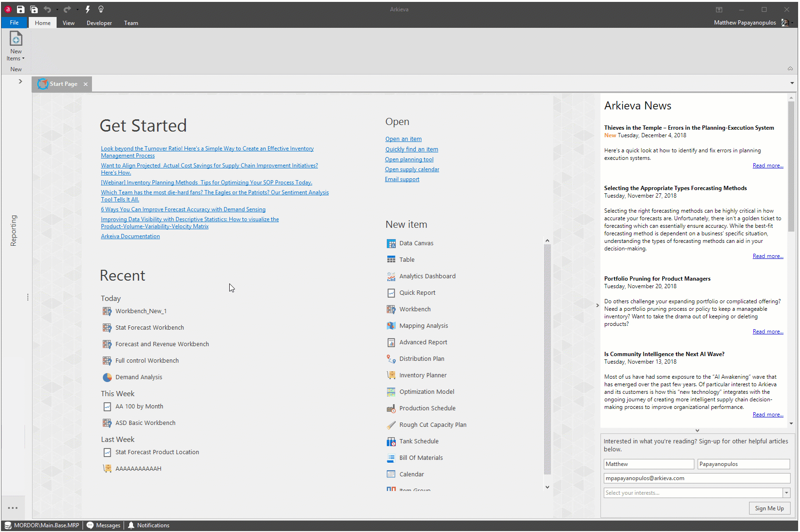The width and height of the screenshot is (800, 532).
Task: Open the File menu
Action: (14, 23)
